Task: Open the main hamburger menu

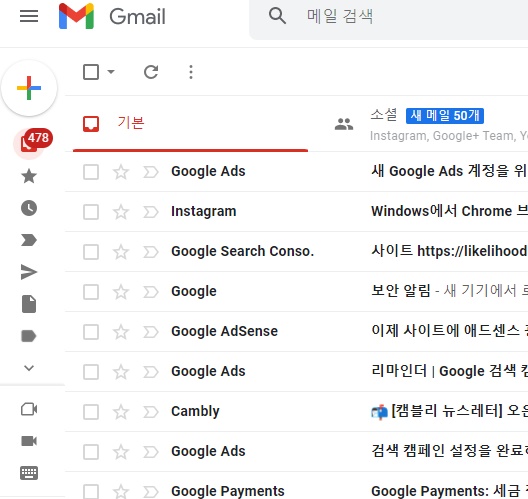Action: 29,16
